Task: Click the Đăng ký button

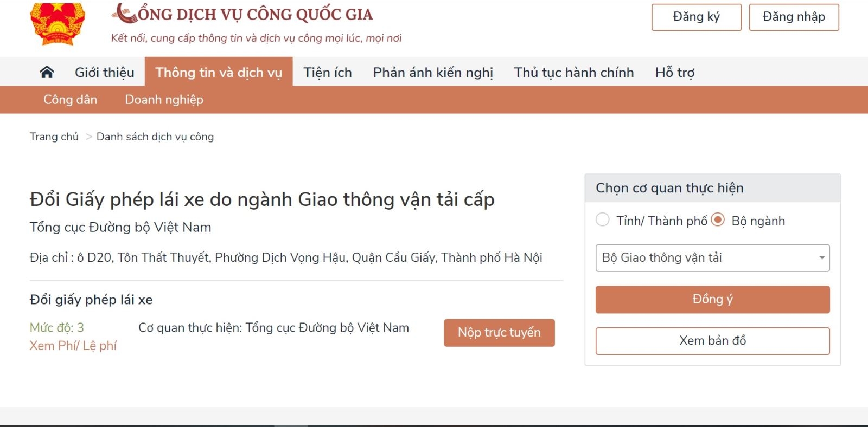Action: pos(697,17)
